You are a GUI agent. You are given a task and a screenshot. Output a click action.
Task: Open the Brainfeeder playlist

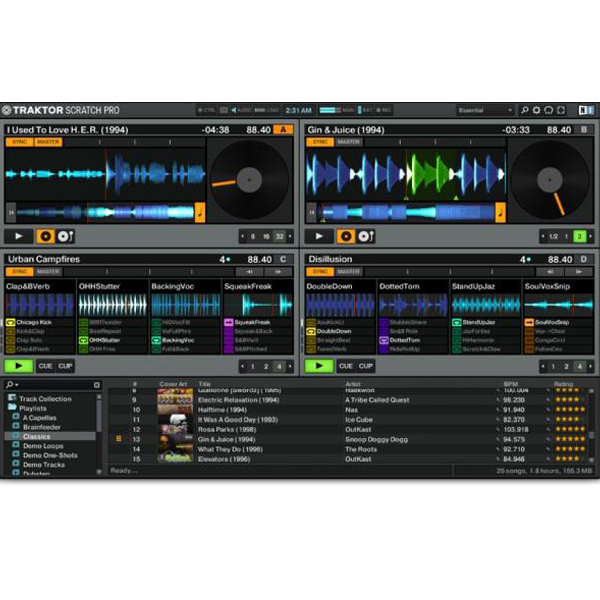(x=42, y=427)
